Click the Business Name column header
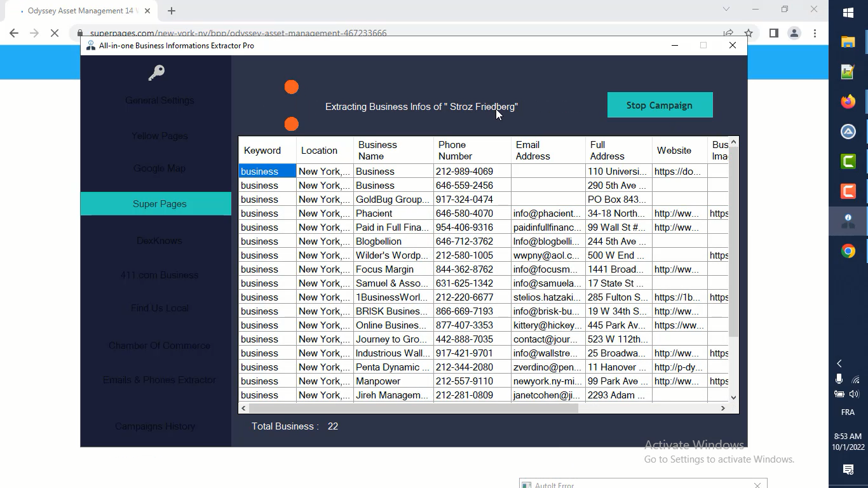868x488 pixels. (x=393, y=151)
